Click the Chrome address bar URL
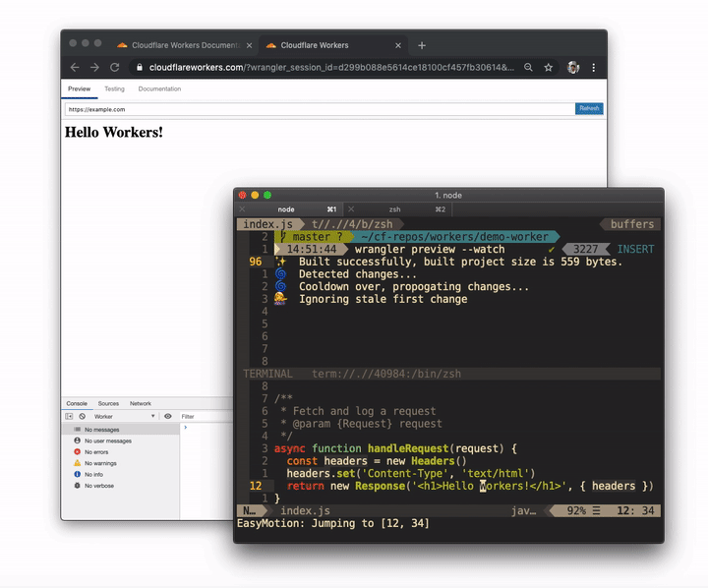Viewport: 708px width, 588px height. pos(332,67)
